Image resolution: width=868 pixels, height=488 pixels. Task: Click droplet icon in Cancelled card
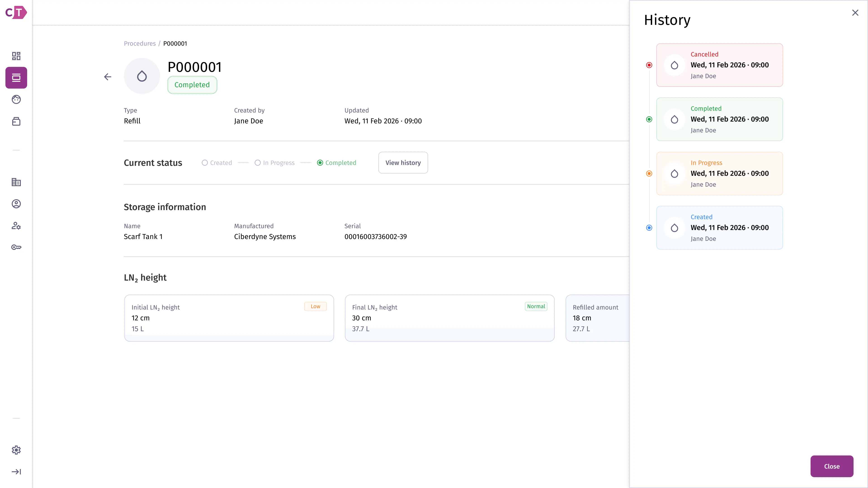point(674,65)
